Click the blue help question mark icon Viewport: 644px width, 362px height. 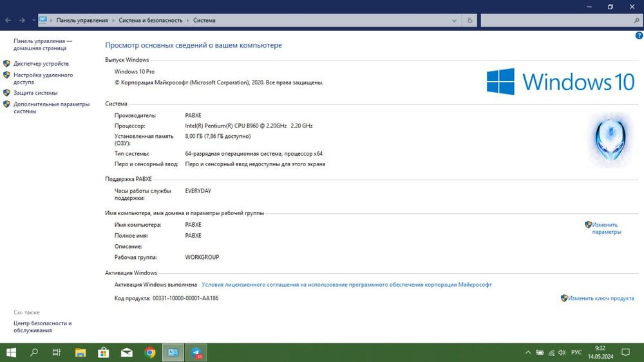click(639, 35)
